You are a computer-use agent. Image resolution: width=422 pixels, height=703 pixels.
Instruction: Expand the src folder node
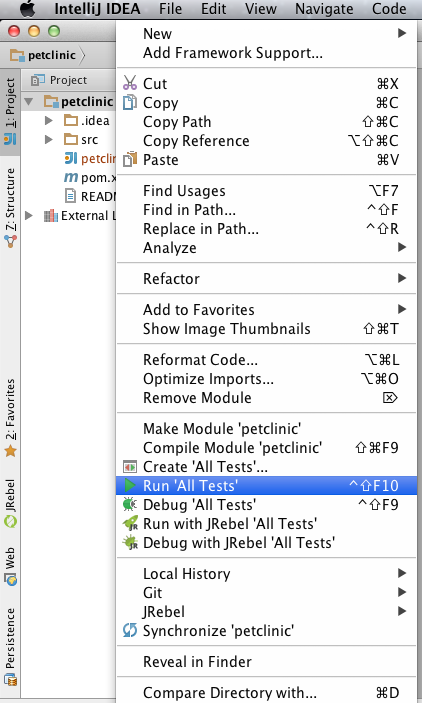[48, 139]
